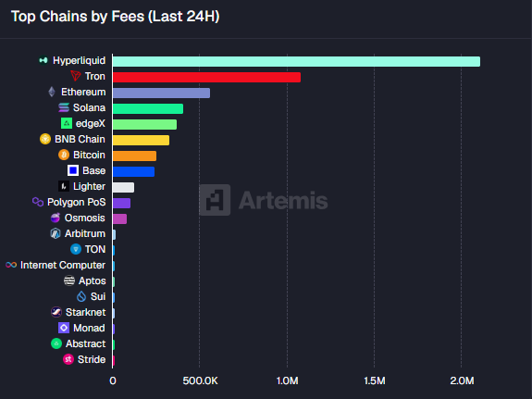The height and width of the screenshot is (399, 532).
Task: Click the '500.0K' axis value
Action: point(200,380)
